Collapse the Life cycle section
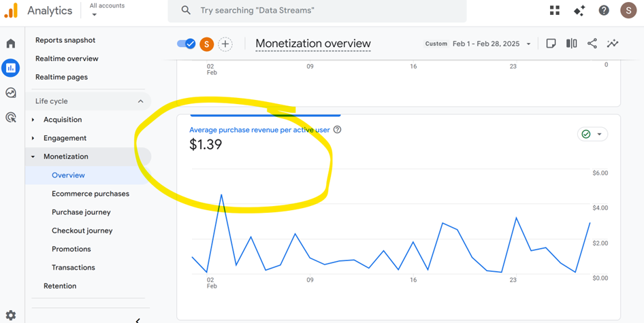 pyautogui.click(x=140, y=101)
